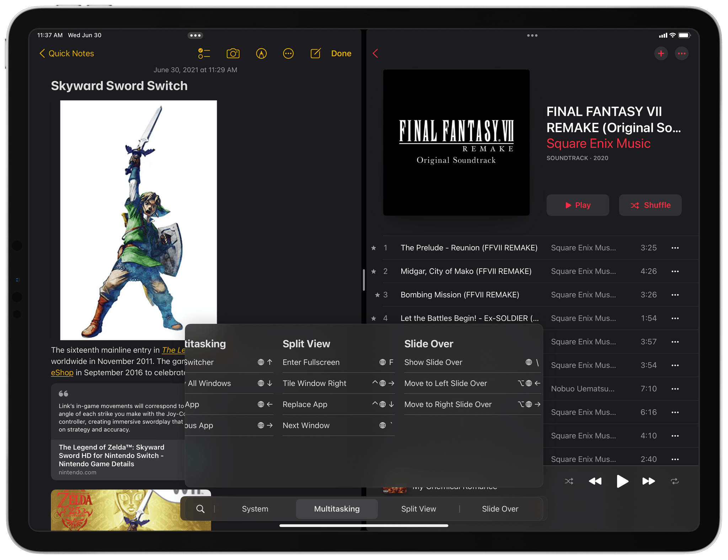Screen dimensions: 728x560
Task: Open the more options icon in Music app
Action: click(682, 54)
